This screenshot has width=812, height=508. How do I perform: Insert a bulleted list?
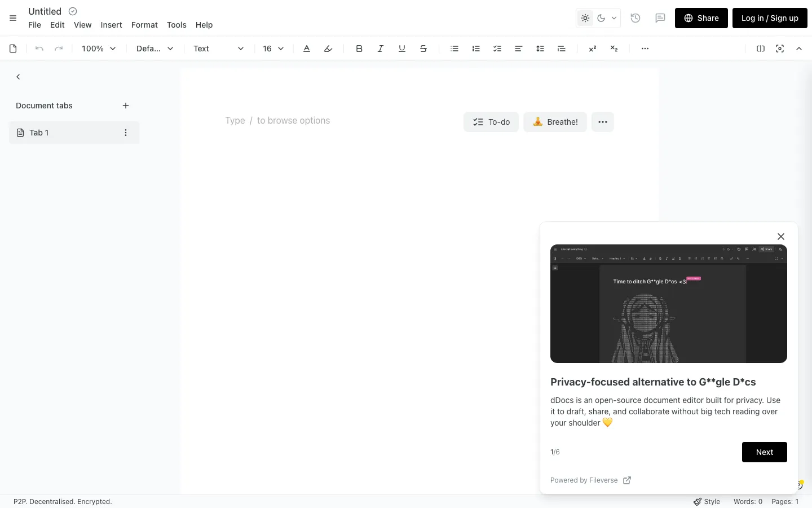click(454, 49)
